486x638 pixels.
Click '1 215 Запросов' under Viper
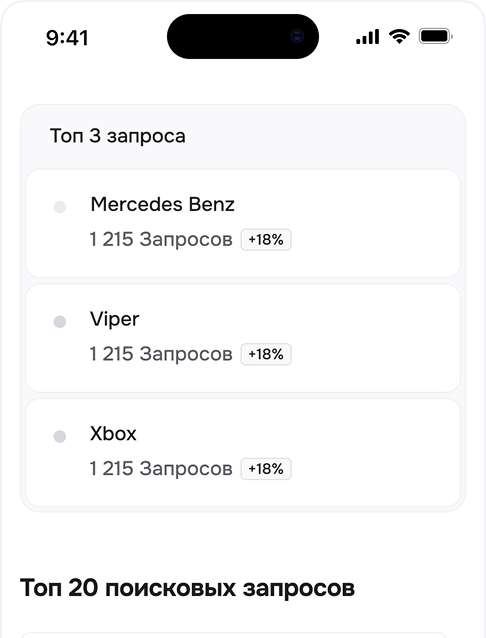pos(161,354)
